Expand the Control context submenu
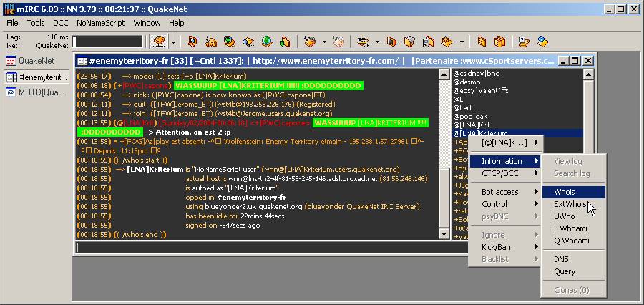 504,204
